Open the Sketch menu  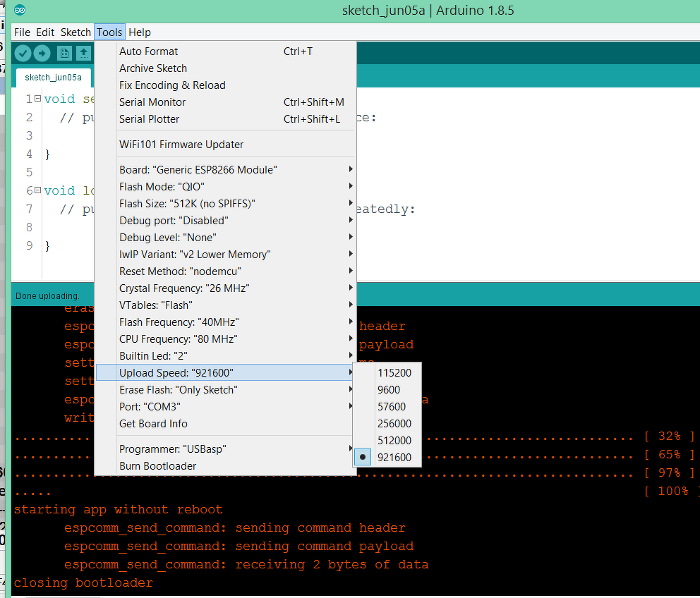click(x=76, y=32)
